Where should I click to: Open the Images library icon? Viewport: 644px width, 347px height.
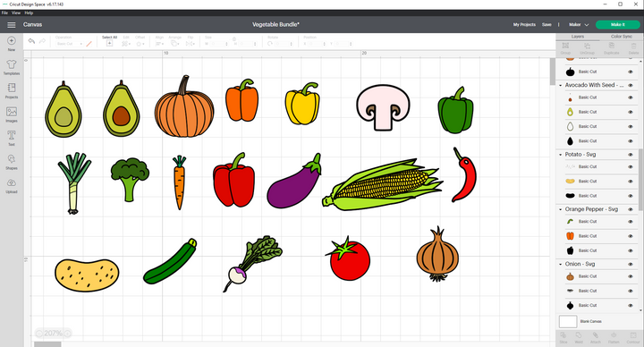click(12, 115)
